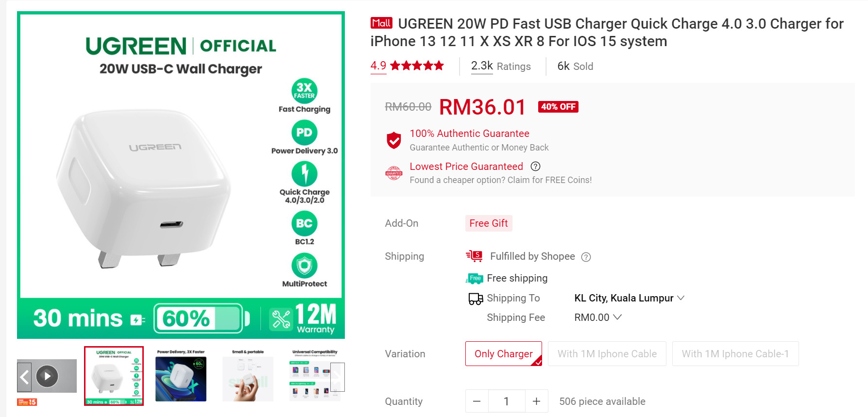The height and width of the screenshot is (417, 868).
Task: Click the Fulfilled by Shopee help icon
Action: (x=586, y=257)
